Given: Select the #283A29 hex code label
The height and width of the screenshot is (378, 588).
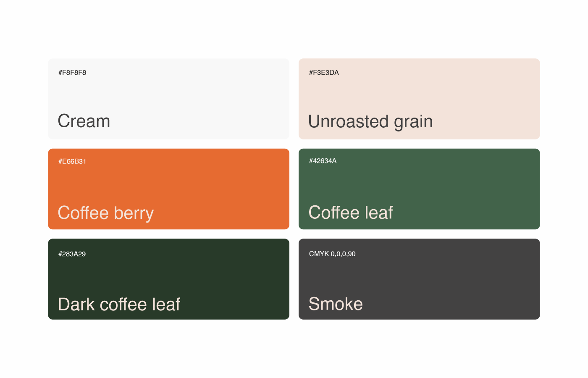Looking at the screenshot, I should pyautogui.click(x=72, y=254).
